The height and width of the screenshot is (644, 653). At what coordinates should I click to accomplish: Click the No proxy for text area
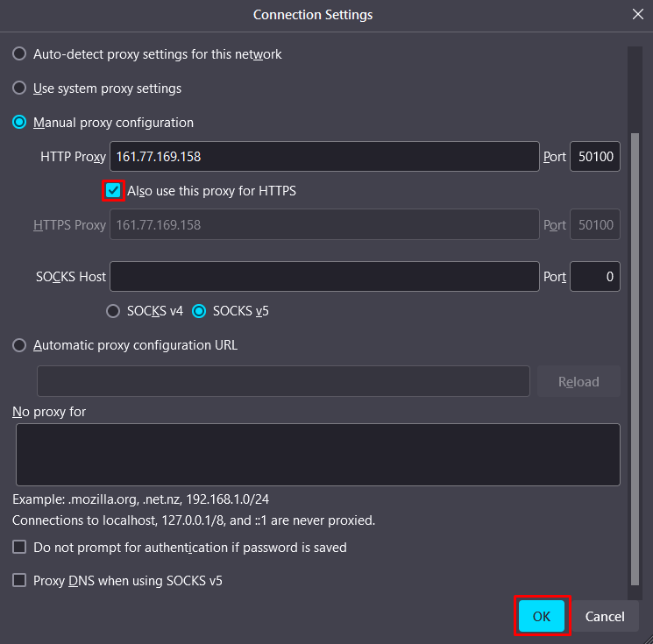click(x=317, y=454)
